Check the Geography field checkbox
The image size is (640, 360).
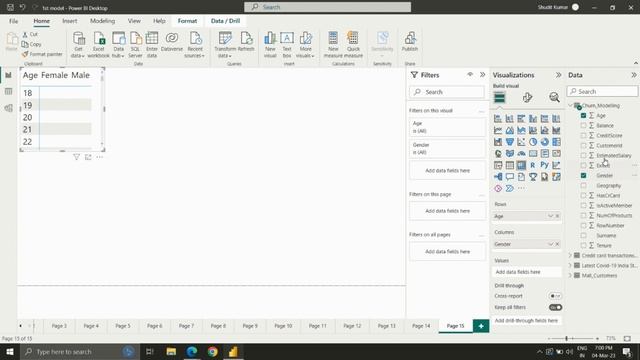[x=583, y=186]
